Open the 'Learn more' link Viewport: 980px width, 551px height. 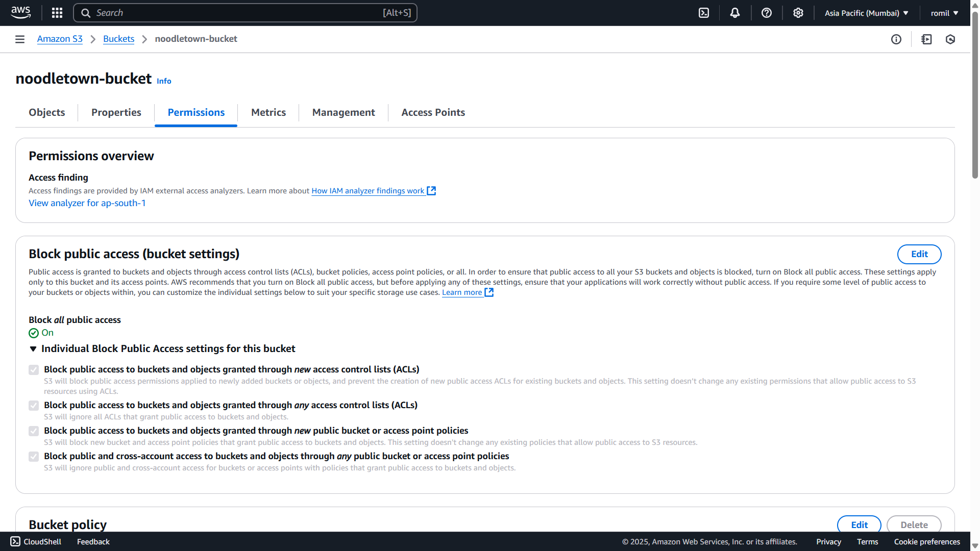(462, 292)
